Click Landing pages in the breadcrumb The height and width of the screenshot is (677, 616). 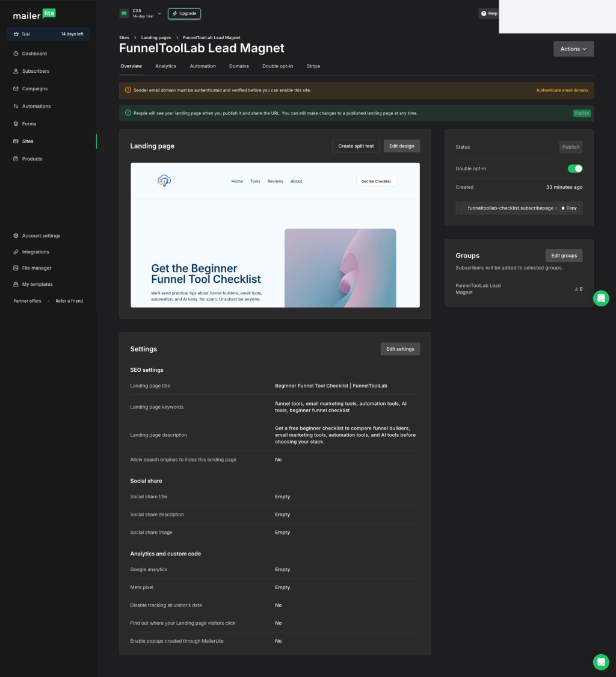[x=156, y=37]
